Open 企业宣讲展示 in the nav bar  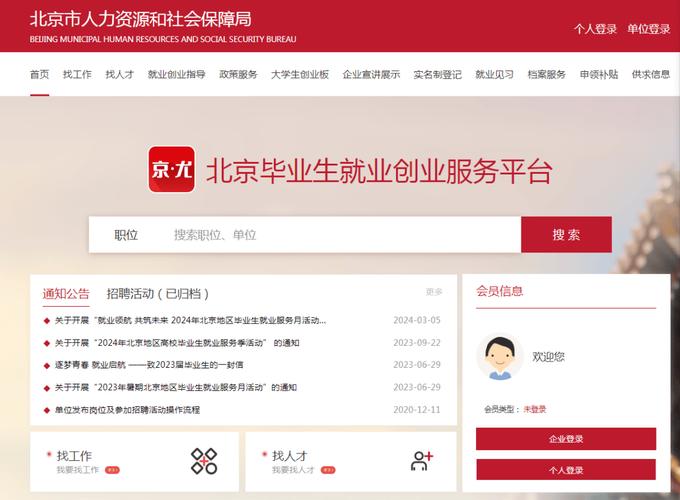click(x=371, y=75)
